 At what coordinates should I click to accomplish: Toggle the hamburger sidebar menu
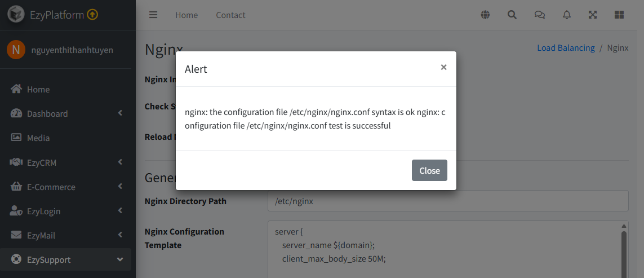(x=153, y=15)
